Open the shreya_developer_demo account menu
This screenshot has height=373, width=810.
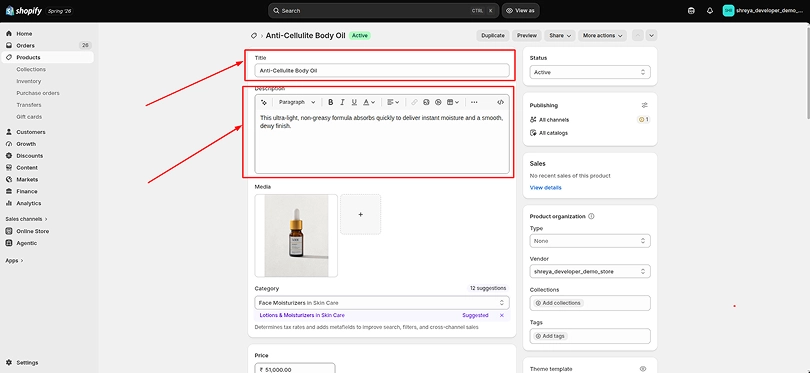click(764, 10)
